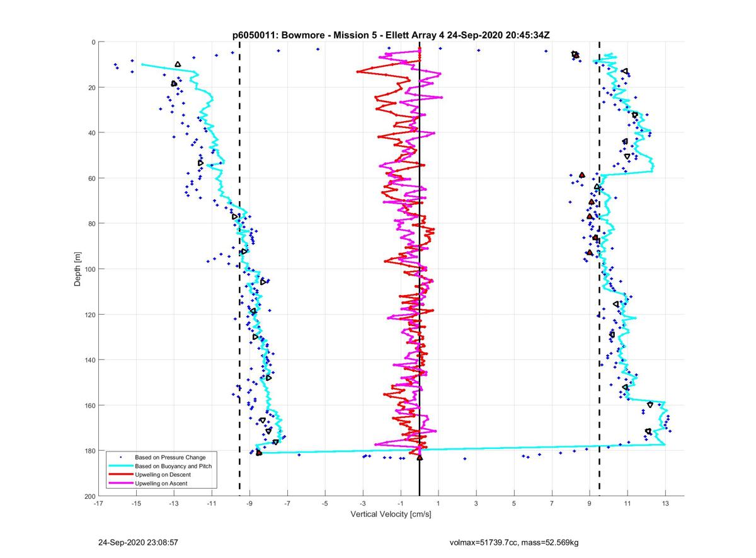Click depth axis tick label 160

[89, 405]
